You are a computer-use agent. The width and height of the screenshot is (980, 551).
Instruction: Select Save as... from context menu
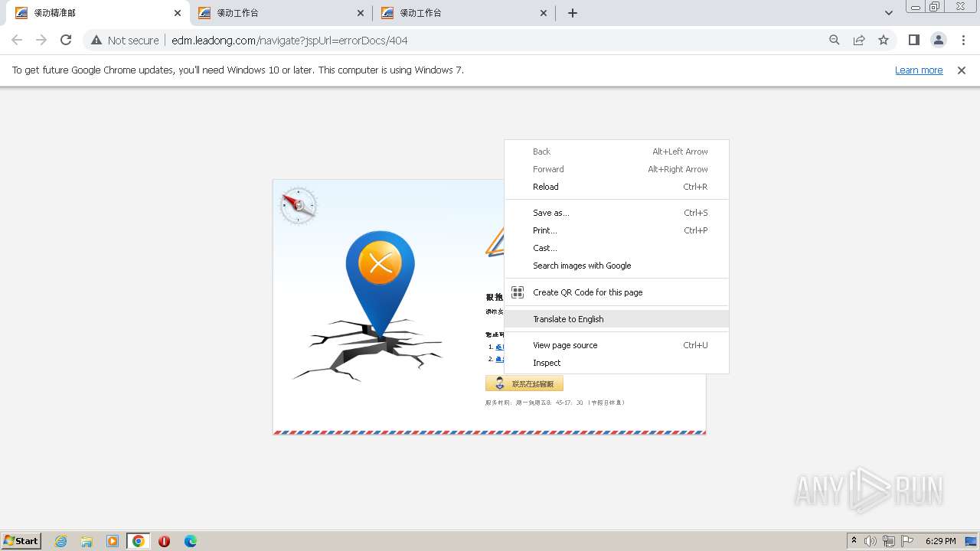tap(616, 213)
